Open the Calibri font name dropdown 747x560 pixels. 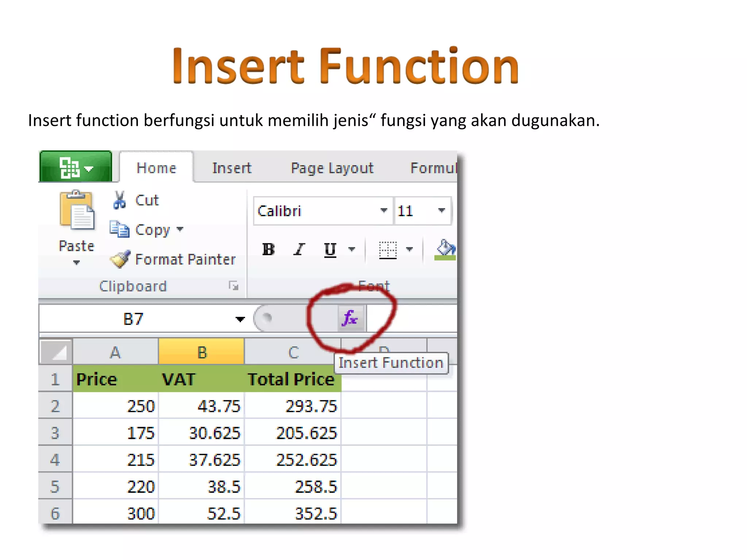click(383, 210)
